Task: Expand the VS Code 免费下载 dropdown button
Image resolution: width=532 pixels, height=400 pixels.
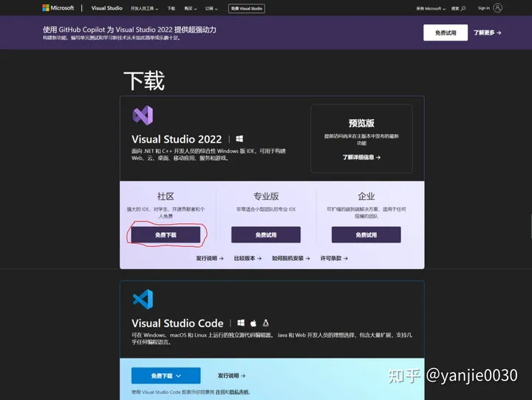Action: pos(166,376)
